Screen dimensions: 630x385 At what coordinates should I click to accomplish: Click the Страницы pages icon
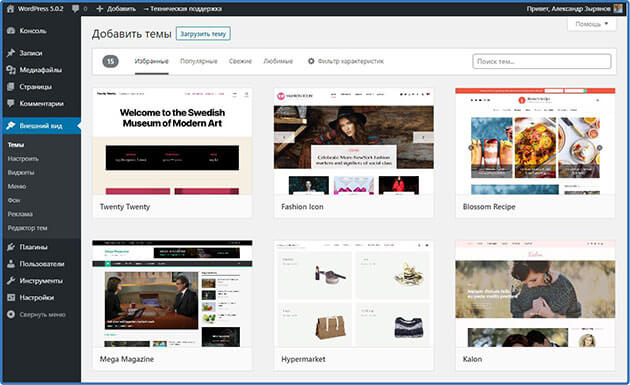(x=11, y=86)
